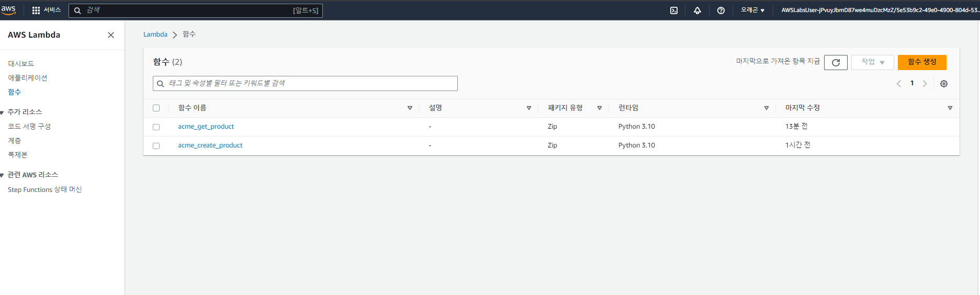Close the AWS Lambda side panel
Screen dimensions: 980x295
tap(111, 35)
